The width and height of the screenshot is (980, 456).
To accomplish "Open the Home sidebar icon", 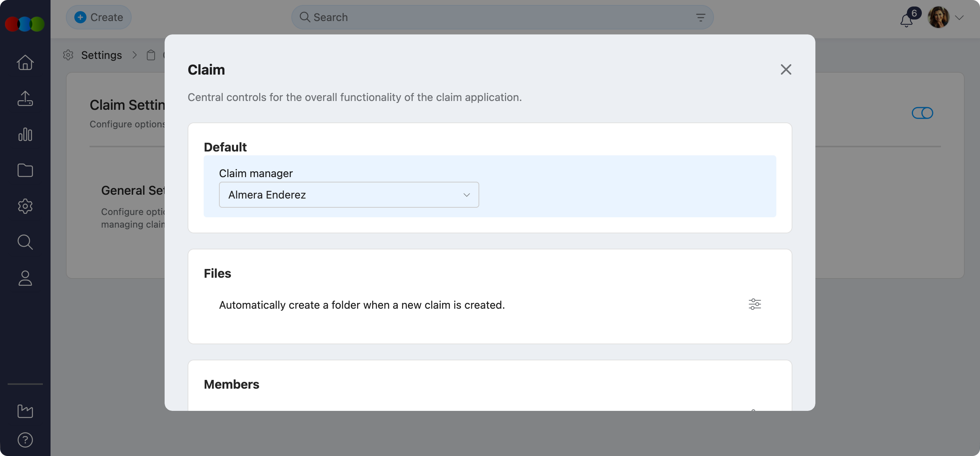I will click(24, 62).
